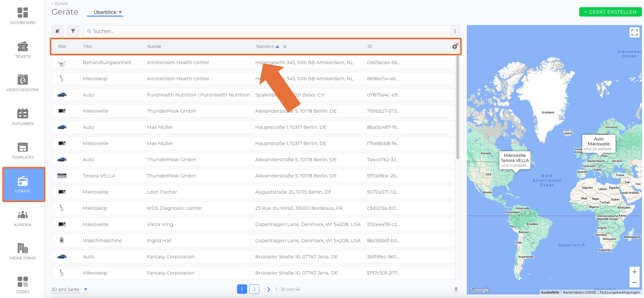Open the 30 pro Seite dropdown
The image size is (644, 298).
(x=69, y=290)
